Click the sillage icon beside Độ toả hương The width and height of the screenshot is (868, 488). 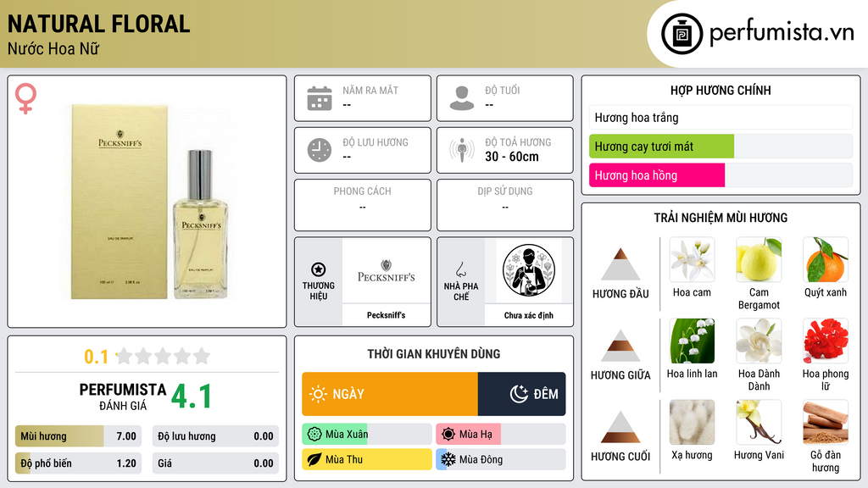click(x=462, y=150)
